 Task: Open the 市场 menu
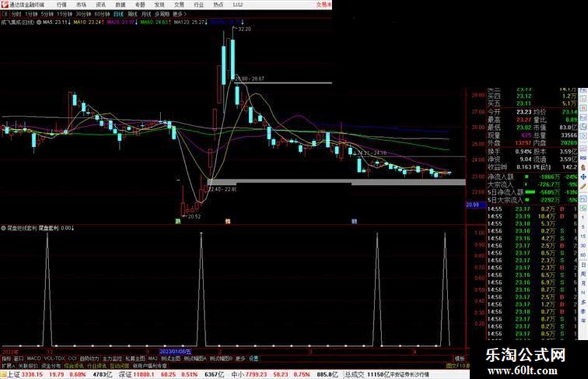pos(81,5)
